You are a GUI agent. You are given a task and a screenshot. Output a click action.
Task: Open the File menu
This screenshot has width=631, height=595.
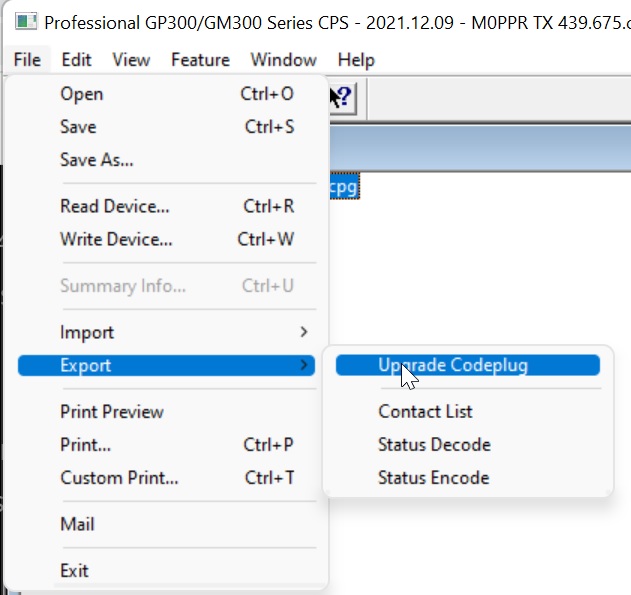[27, 60]
